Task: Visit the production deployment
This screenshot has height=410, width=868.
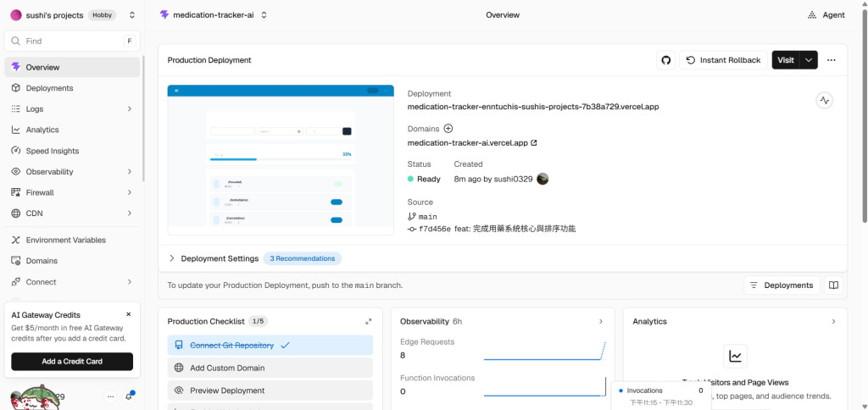Action: tap(786, 60)
